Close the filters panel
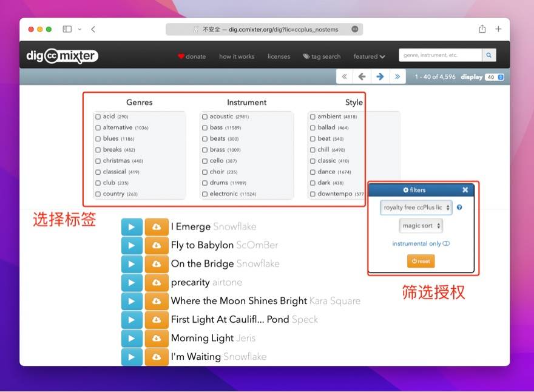This screenshot has width=534, height=392. [465, 190]
